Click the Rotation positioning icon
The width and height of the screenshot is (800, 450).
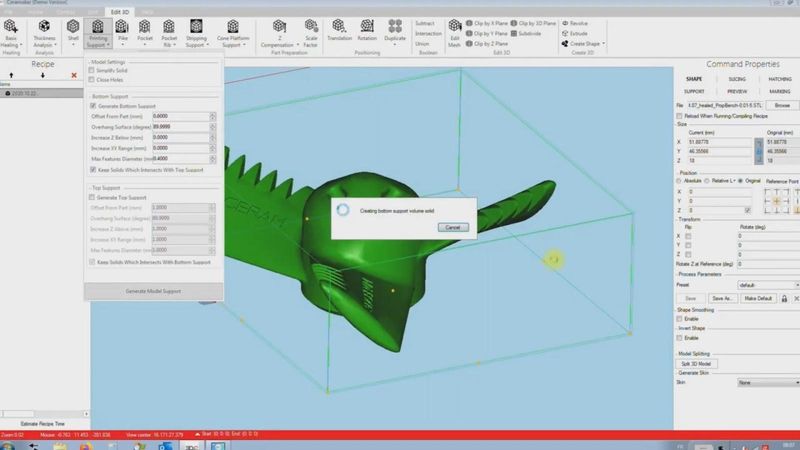[369, 30]
